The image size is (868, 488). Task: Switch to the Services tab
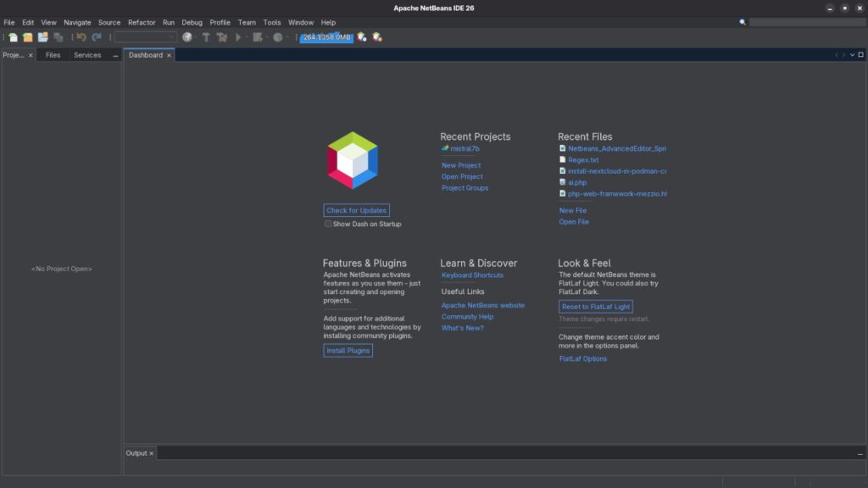[87, 54]
